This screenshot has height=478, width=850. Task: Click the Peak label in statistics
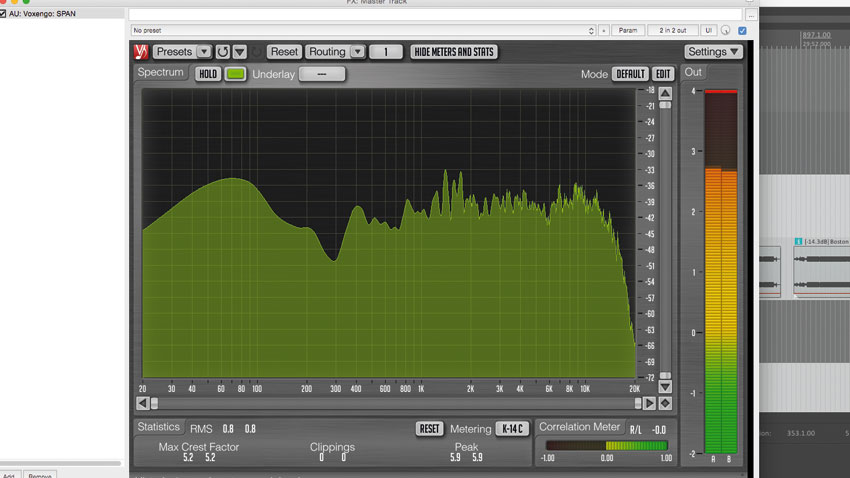tap(466, 447)
